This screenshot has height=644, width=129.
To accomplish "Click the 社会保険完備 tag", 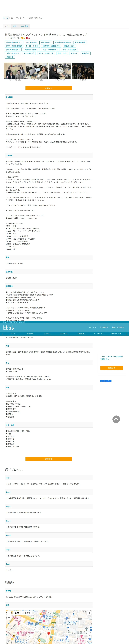I will point(80,43).
